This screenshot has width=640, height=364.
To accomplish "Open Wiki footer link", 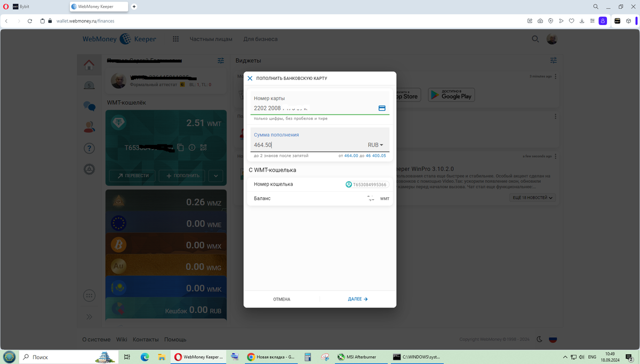I will [122, 339].
